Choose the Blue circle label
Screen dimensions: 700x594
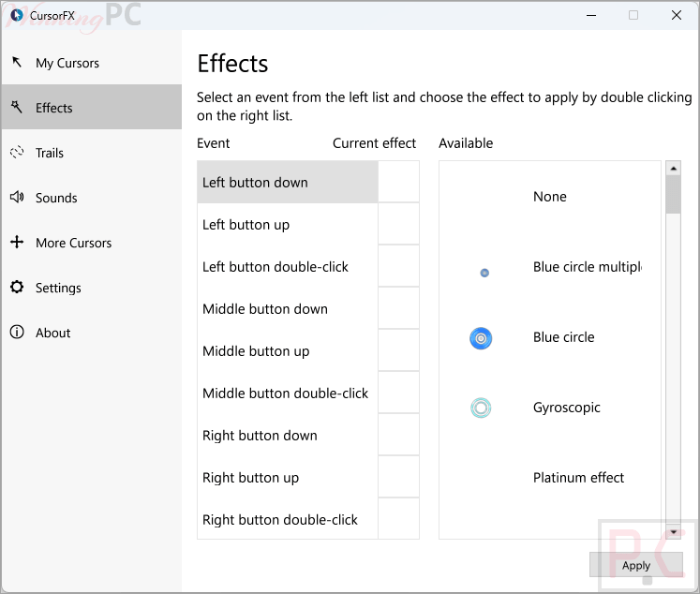coord(563,337)
